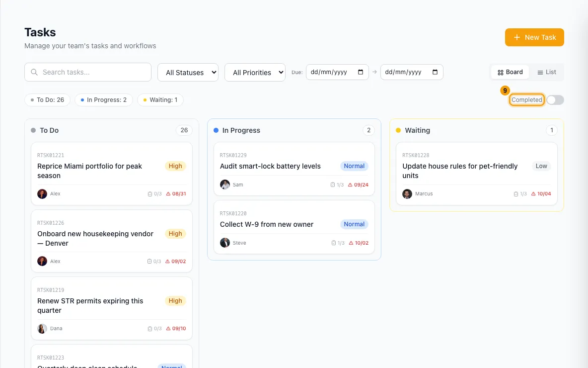Click Dana's avatar on Renew STR permits

coord(42,328)
